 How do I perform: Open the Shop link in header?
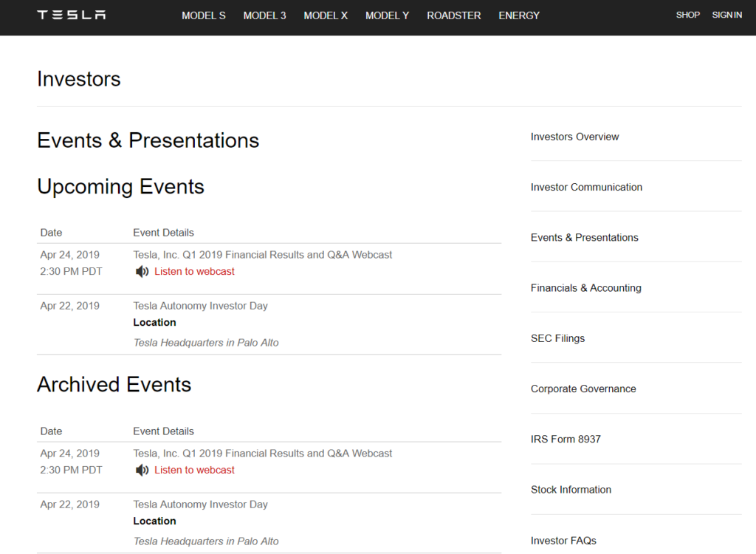[x=687, y=15]
